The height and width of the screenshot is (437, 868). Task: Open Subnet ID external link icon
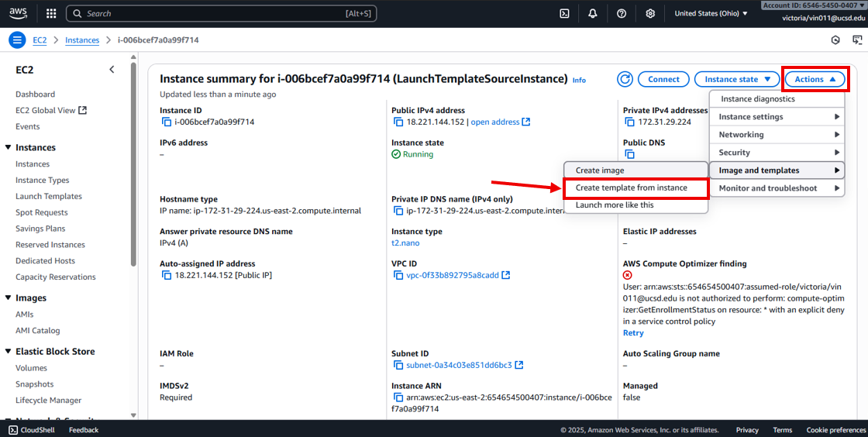point(519,365)
